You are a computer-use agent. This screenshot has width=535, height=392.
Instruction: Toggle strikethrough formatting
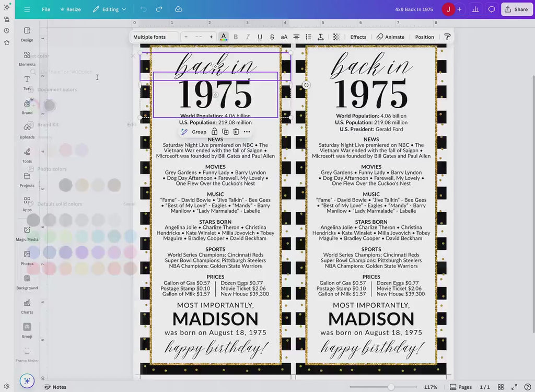pos(272,37)
